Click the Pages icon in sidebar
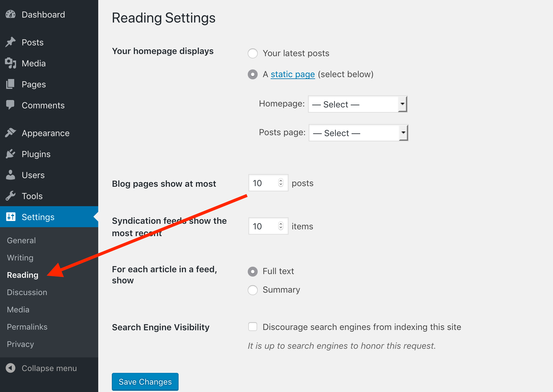The image size is (553, 392). click(x=10, y=84)
